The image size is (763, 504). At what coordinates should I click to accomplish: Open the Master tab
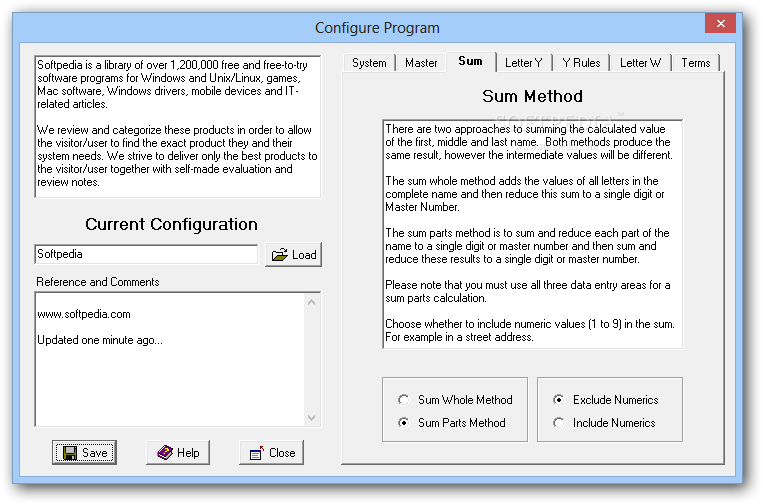click(x=421, y=63)
